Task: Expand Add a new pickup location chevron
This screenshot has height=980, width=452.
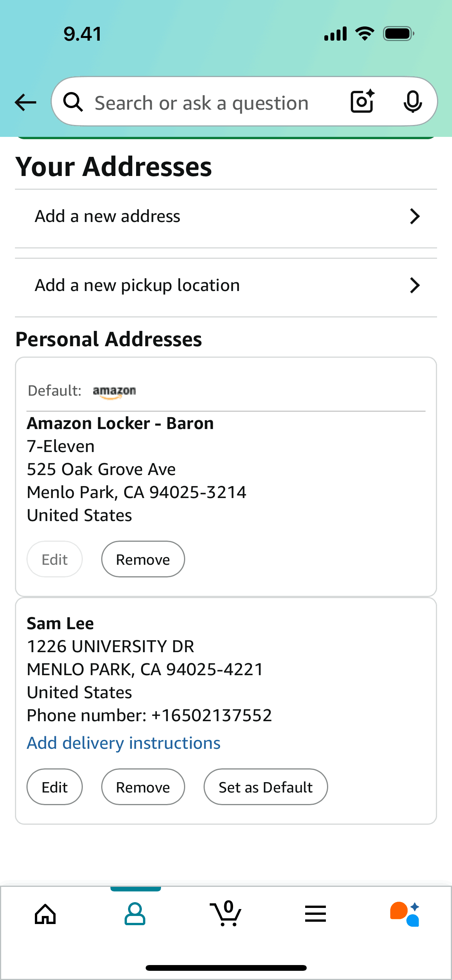Action: coord(415,286)
